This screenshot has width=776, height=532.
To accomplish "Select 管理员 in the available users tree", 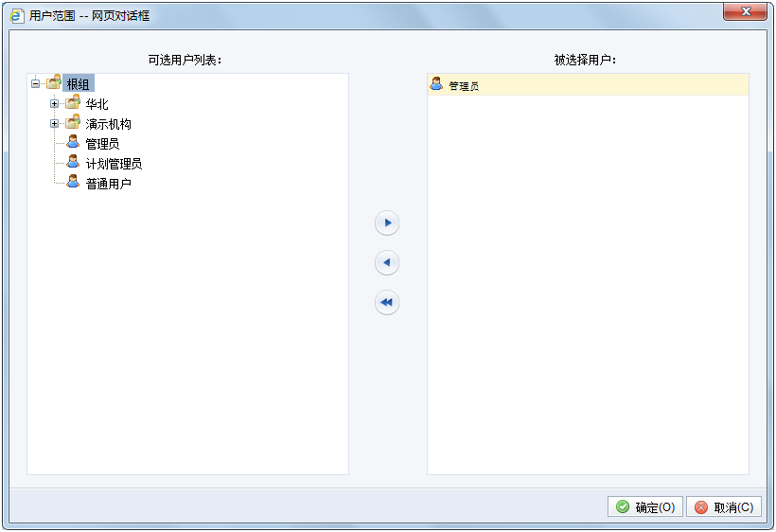I will (102, 144).
